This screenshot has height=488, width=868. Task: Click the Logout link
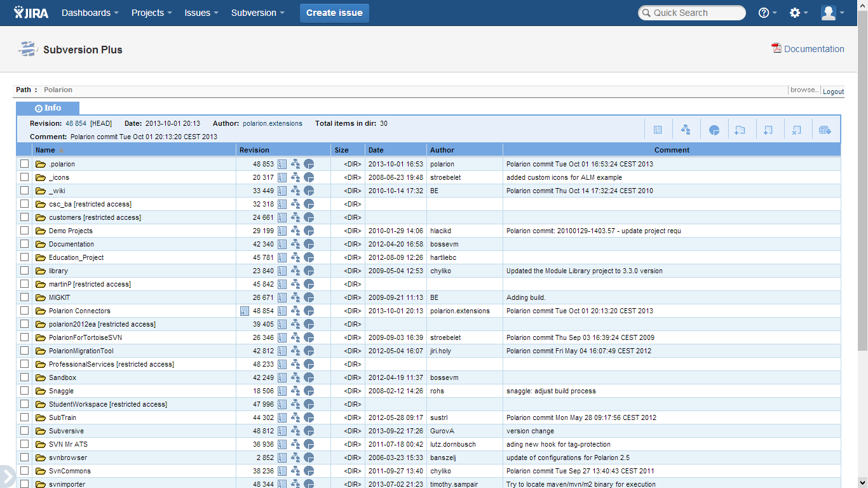pyautogui.click(x=834, y=91)
